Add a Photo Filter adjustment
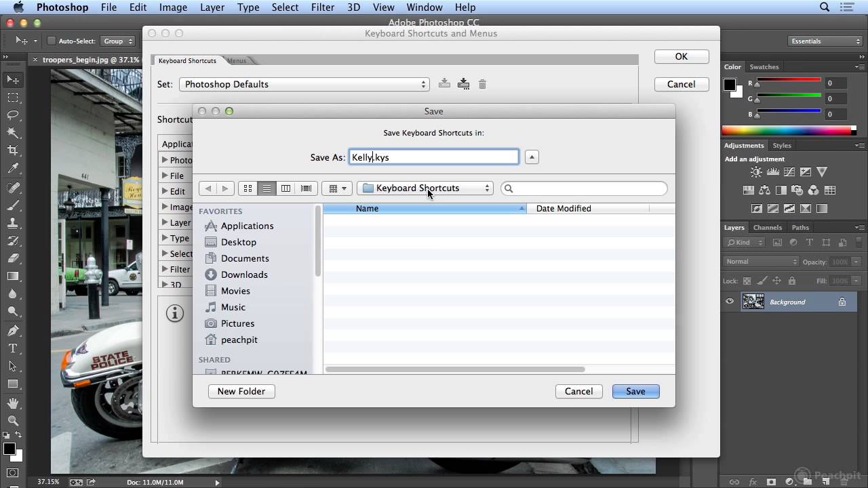Screen dimensions: 868x488 797,190
